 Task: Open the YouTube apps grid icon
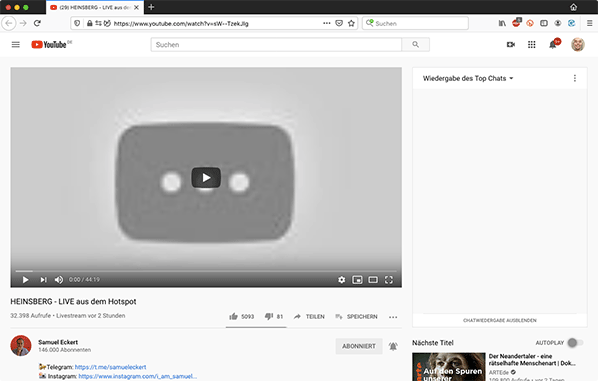coord(532,45)
